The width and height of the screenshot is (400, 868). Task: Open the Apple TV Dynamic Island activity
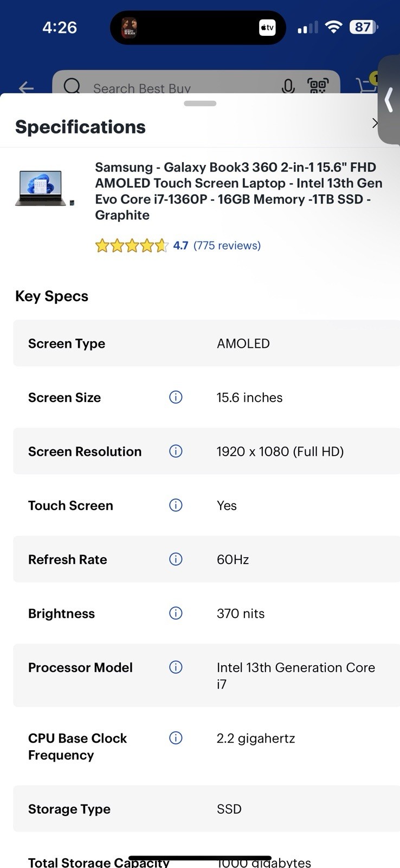pos(267,27)
